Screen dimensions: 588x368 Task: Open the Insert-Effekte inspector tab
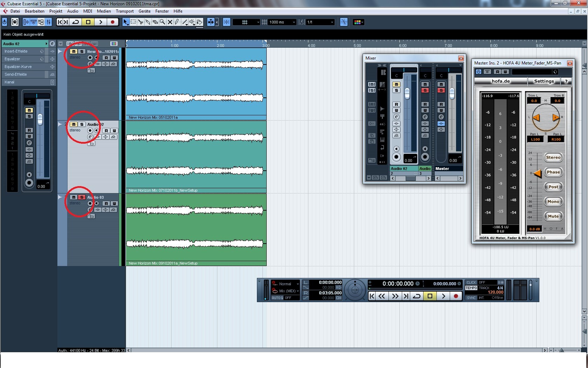pyautogui.click(x=24, y=51)
